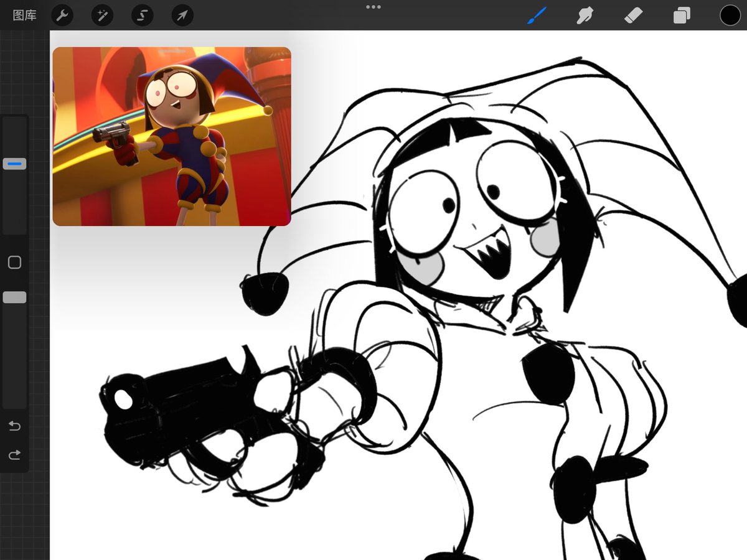Open the Adjustments magic wand menu
This screenshot has height=560, width=747.
(102, 15)
